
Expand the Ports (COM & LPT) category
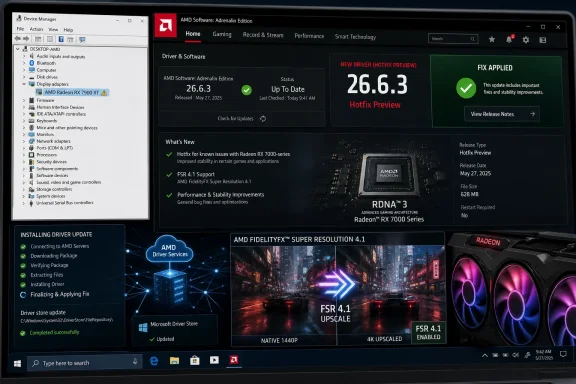[24, 148]
